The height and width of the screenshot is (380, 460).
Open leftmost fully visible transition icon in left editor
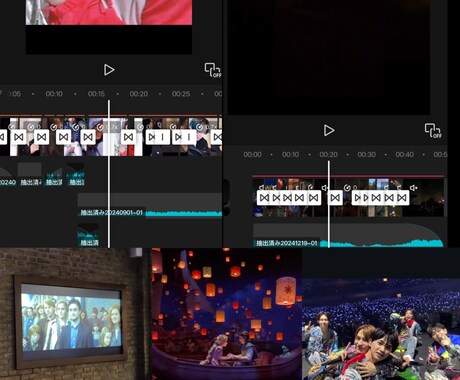click(19, 137)
